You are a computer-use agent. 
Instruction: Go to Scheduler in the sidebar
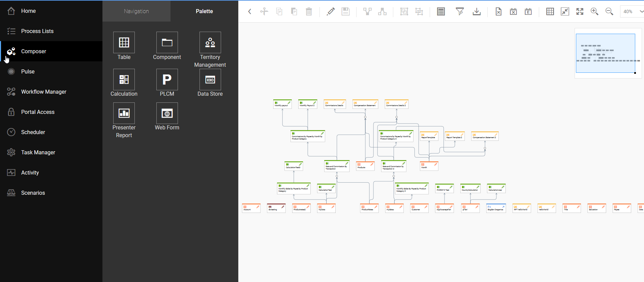tap(33, 132)
